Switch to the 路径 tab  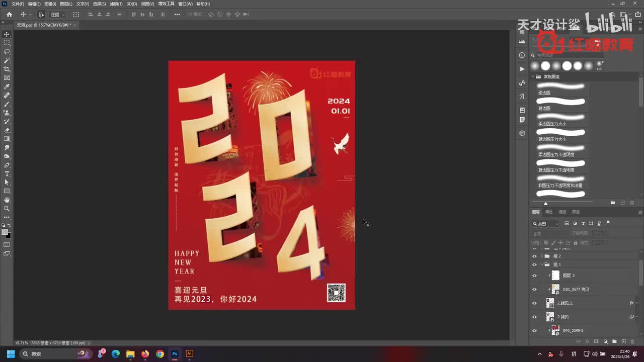[x=576, y=212]
